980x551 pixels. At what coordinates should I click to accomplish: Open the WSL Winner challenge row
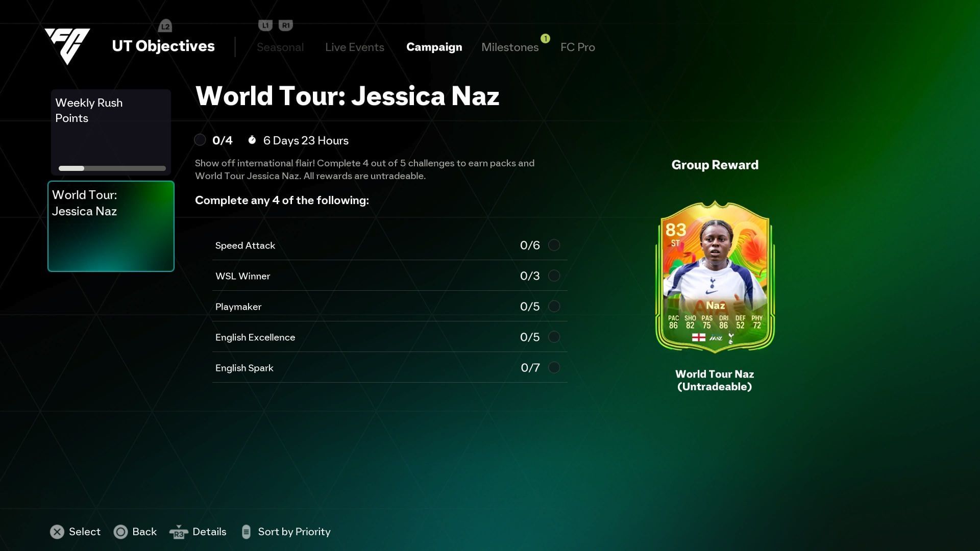389,275
